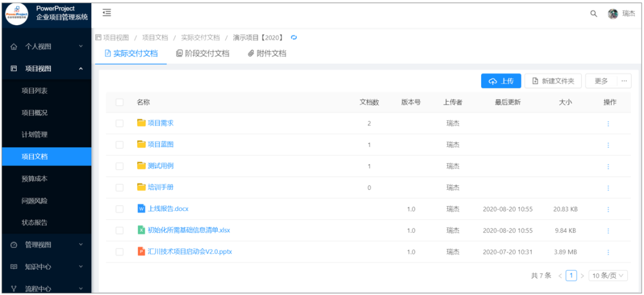
Task: Open the actions menu for 上线报告.docx row
Action: tap(608, 209)
